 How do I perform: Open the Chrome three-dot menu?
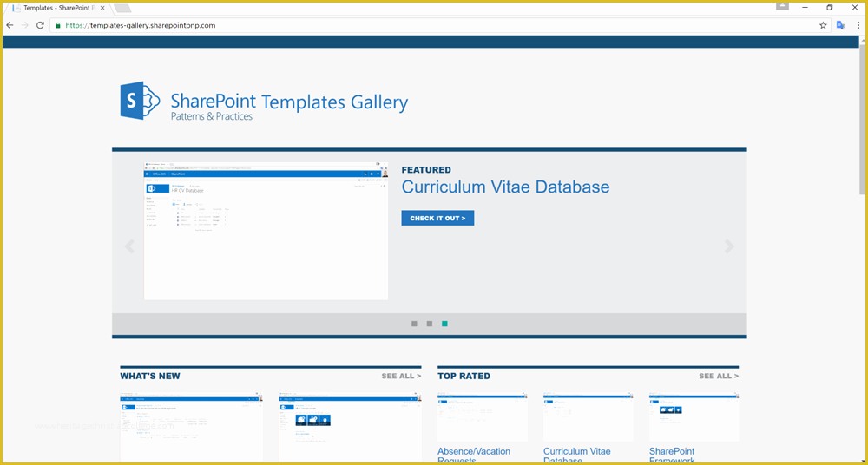pyautogui.click(x=858, y=25)
